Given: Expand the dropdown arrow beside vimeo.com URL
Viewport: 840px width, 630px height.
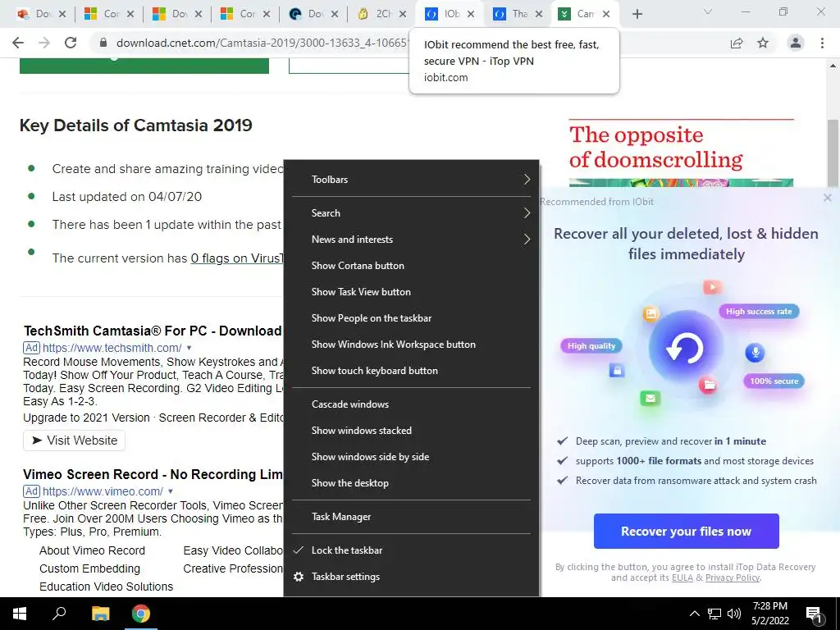Looking at the screenshot, I should click(171, 491).
